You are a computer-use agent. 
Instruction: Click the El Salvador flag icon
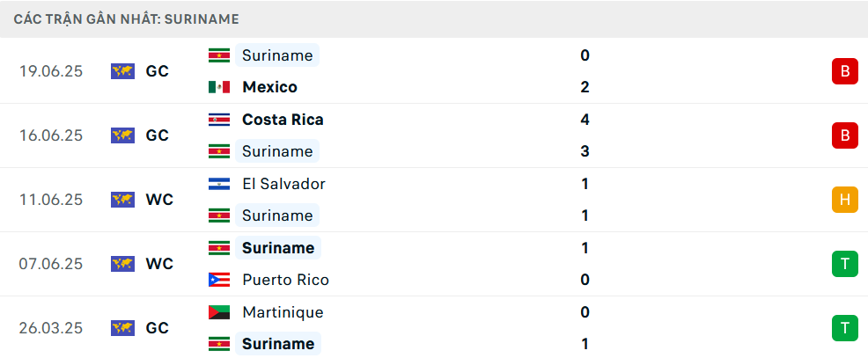(x=219, y=184)
